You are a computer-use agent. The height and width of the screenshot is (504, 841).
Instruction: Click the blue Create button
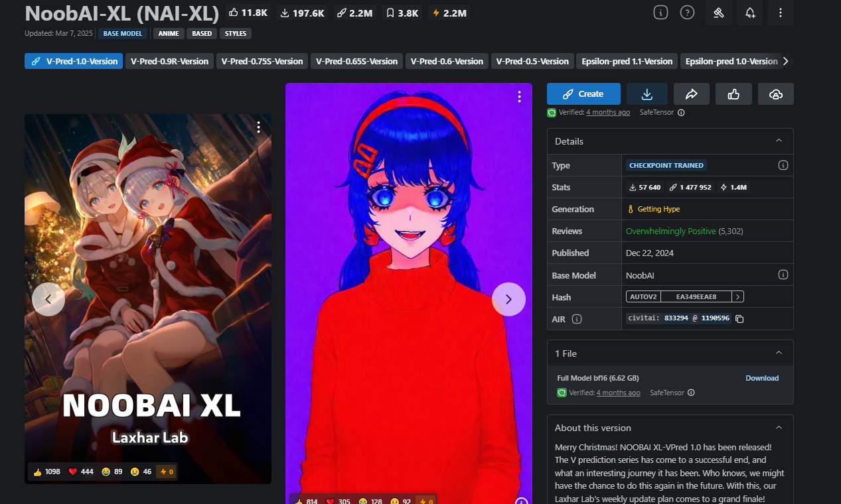click(x=583, y=94)
